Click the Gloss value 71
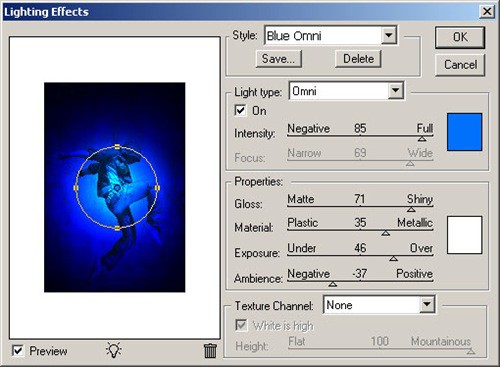This screenshot has width=500, height=367. pyautogui.click(x=359, y=199)
